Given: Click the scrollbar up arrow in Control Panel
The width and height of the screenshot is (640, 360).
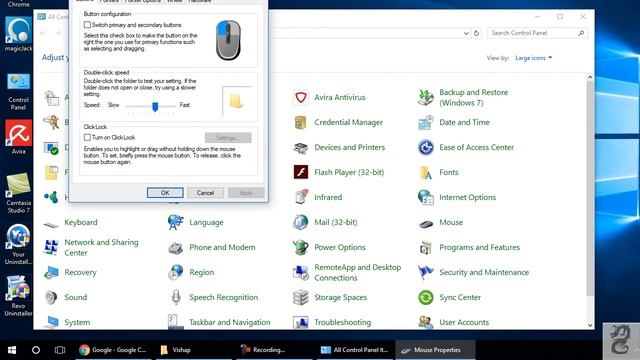Looking at the screenshot, I should click(590, 77).
